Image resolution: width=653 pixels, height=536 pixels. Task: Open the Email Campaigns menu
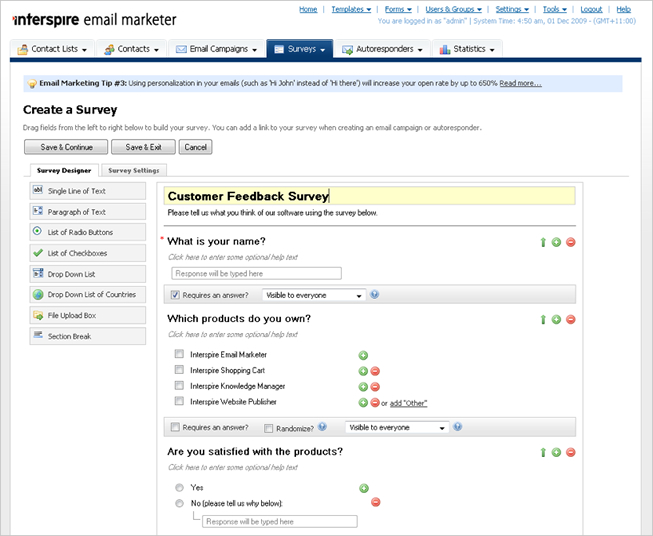coord(217,49)
